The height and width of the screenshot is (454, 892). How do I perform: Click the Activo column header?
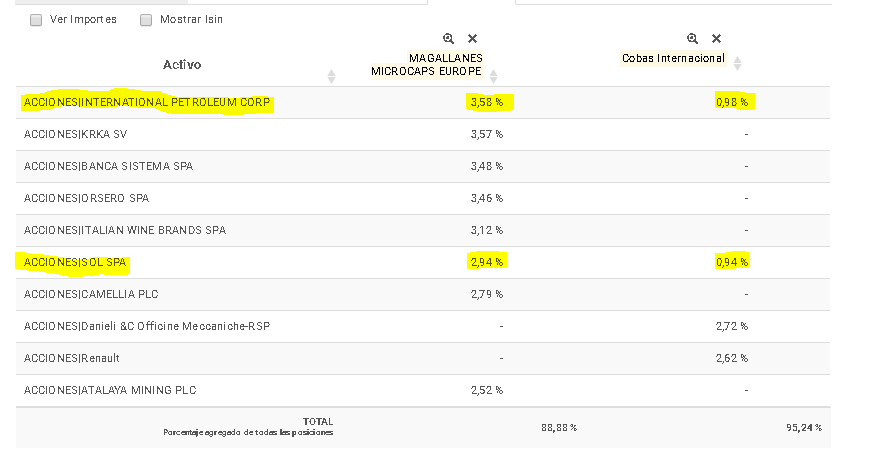(182, 64)
